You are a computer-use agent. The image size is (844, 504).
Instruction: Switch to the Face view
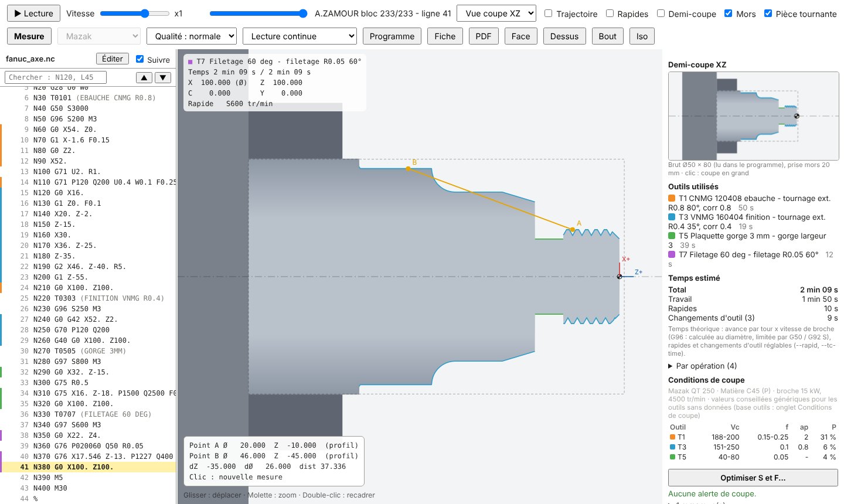click(x=520, y=36)
